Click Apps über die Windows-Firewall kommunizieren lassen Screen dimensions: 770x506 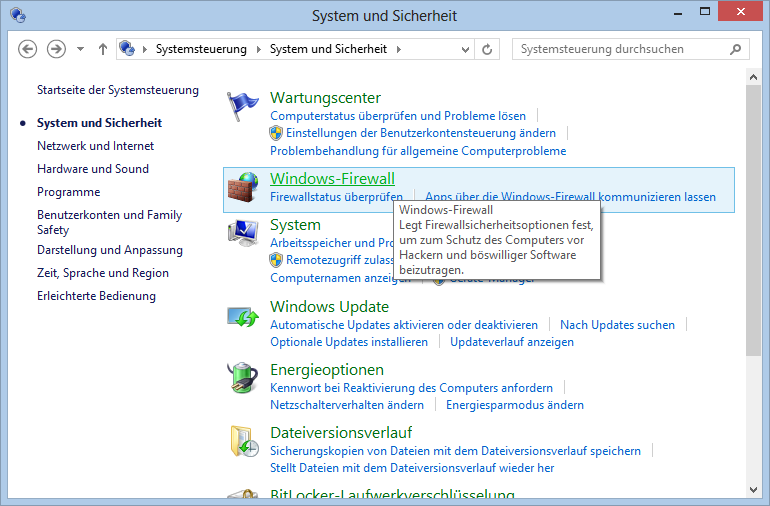pyautogui.click(x=570, y=196)
